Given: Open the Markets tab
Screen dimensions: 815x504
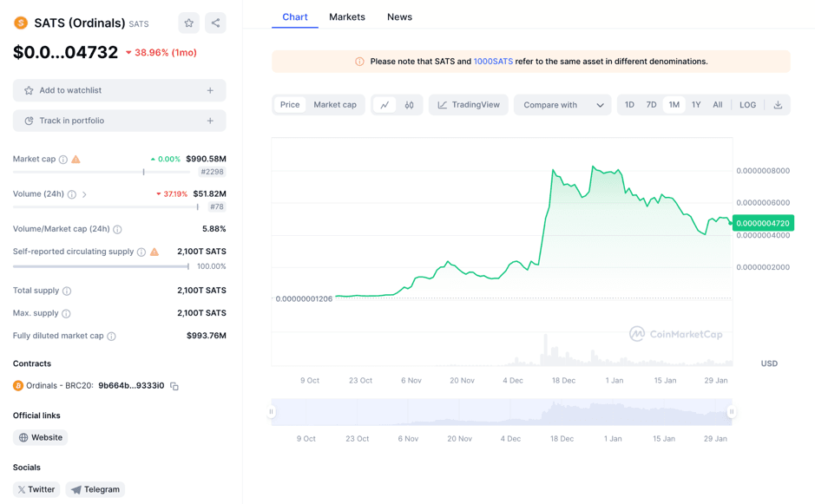Looking at the screenshot, I should pyautogui.click(x=346, y=17).
